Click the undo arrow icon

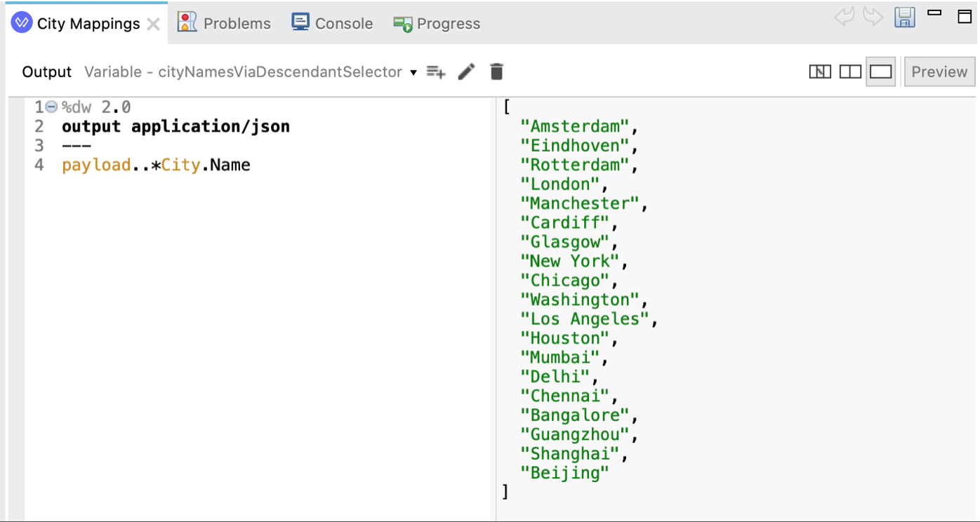(x=845, y=18)
